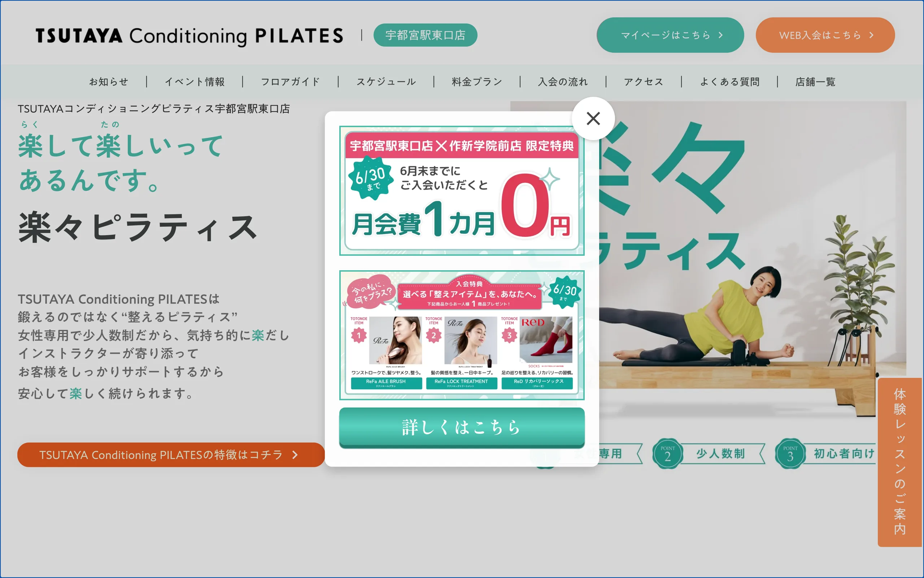Screen dimensions: 924x578
Task: Click the TSUTAYAコンディショニングピラティス宇都宮駅東口店 title
Action: 154,109
